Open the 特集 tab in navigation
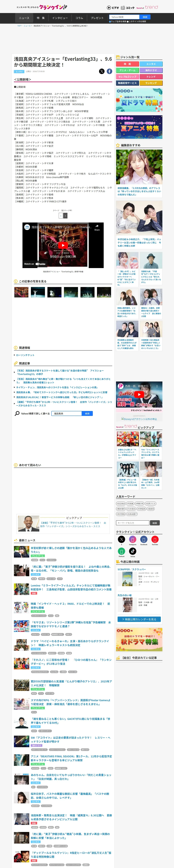The height and width of the screenshot is (868, 174). coord(41,18)
